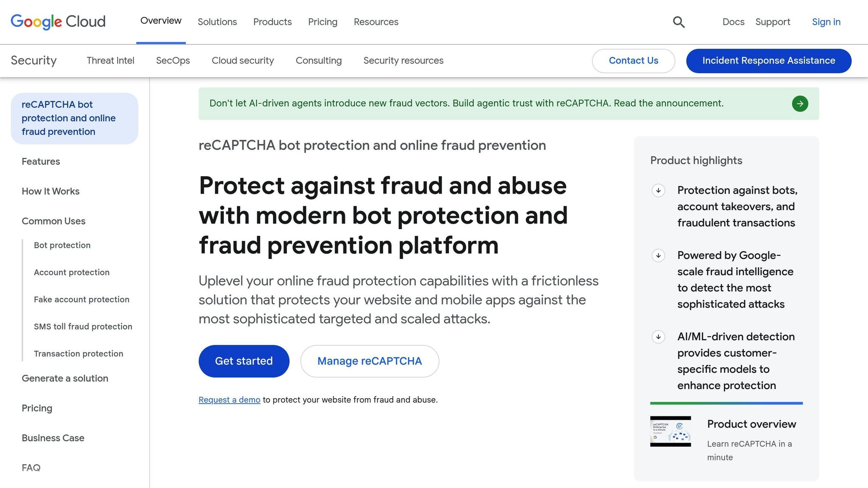Viewport: 868px width, 488px height.
Task: Click the Get started button
Action: [244, 361]
